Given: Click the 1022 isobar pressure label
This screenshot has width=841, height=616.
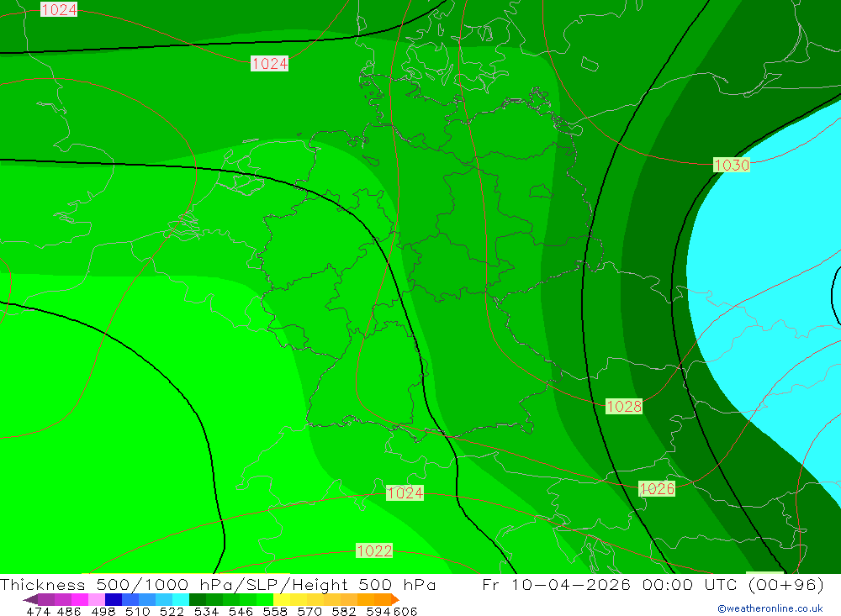Looking at the screenshot, I should coord(374,551).
